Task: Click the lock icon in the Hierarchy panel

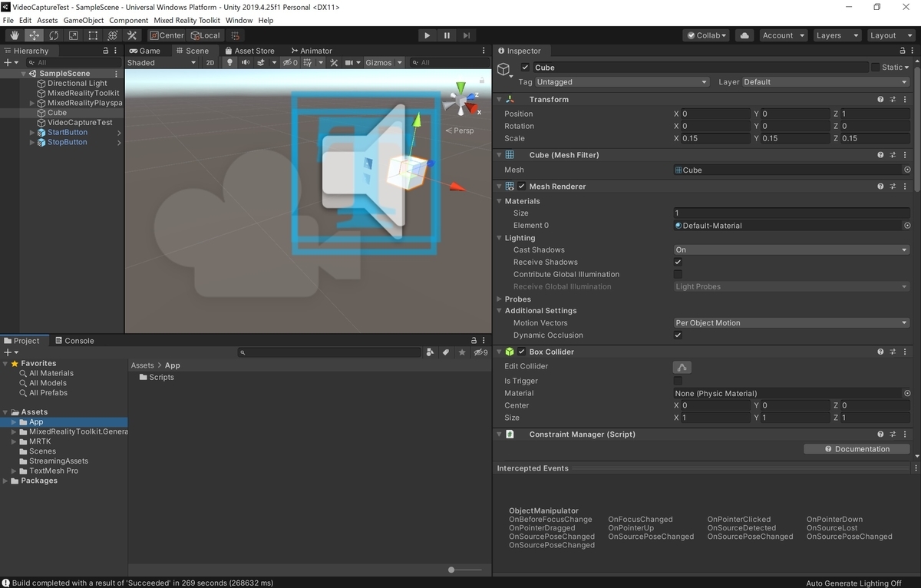Action: tap(105, 51)
